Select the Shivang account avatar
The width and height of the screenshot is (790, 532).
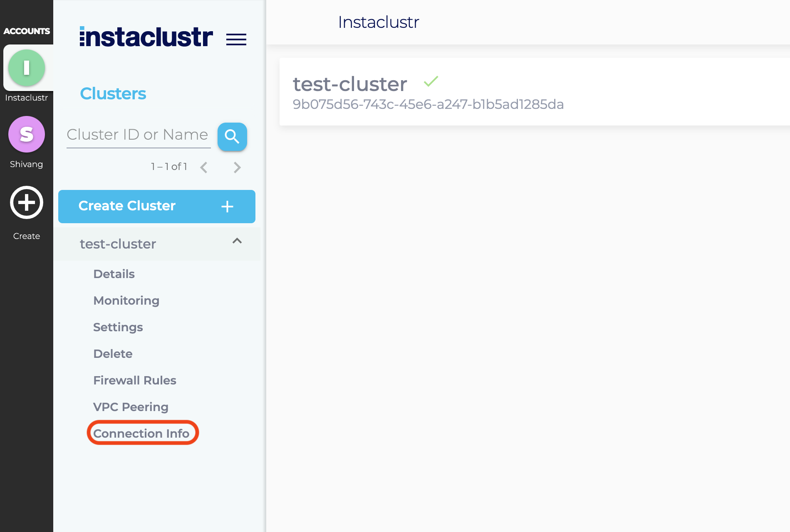click(26, 134)
